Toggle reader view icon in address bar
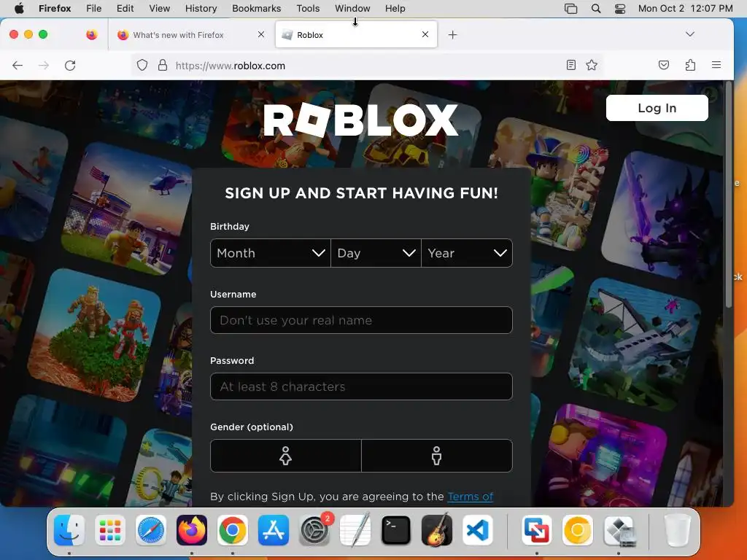 570,65
